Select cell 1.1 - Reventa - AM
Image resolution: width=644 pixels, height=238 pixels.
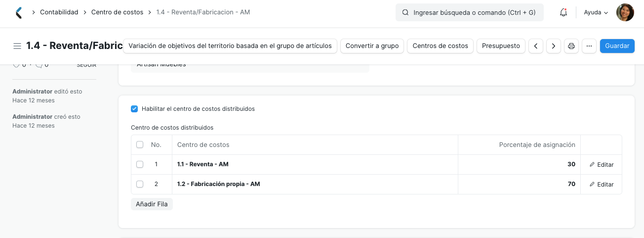click(x=315, y=164)
